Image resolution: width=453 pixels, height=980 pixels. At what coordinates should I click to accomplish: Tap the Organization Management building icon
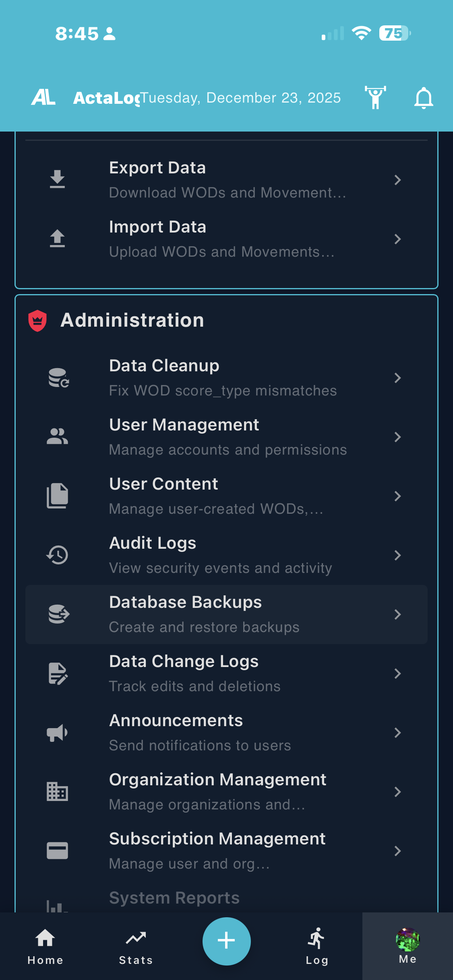coord(57,792)
